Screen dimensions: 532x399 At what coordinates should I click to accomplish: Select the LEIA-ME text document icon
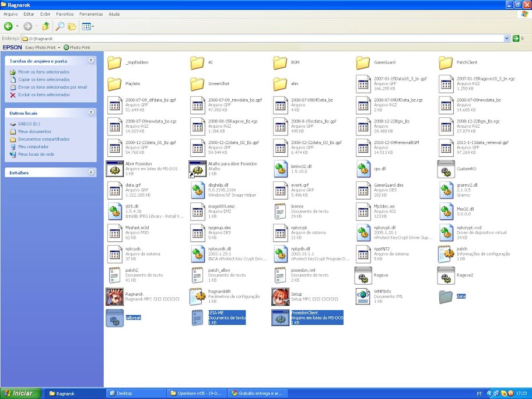coord(198,318)
